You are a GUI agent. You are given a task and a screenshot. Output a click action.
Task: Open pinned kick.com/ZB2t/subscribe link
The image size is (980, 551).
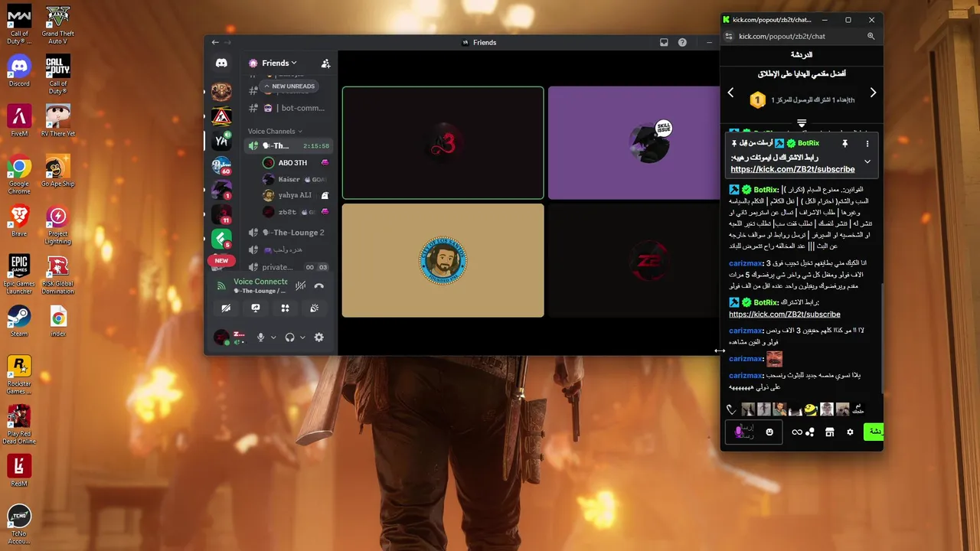[792, 170]
